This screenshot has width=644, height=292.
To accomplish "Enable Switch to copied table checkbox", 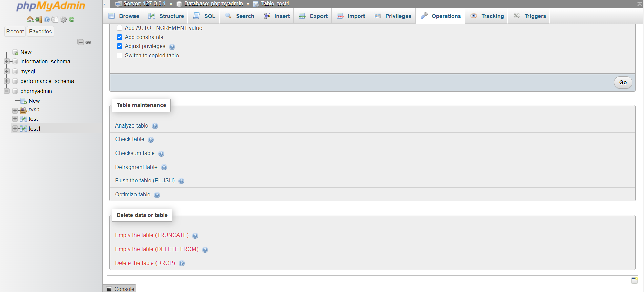I will point(119,55).
